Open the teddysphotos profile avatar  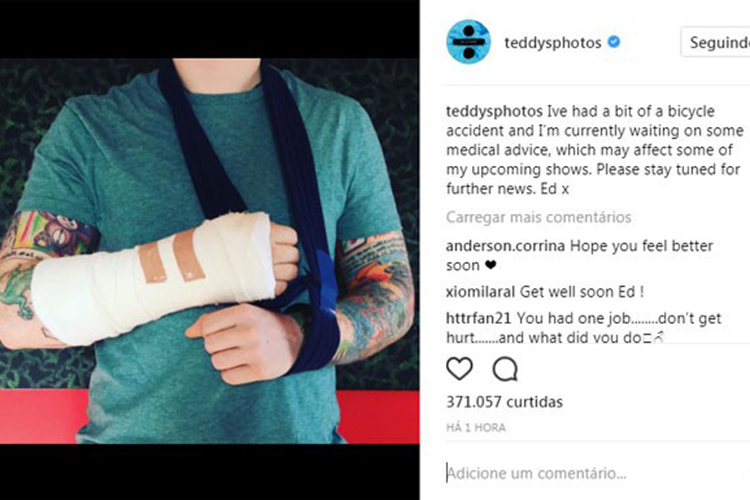[468, 42]
